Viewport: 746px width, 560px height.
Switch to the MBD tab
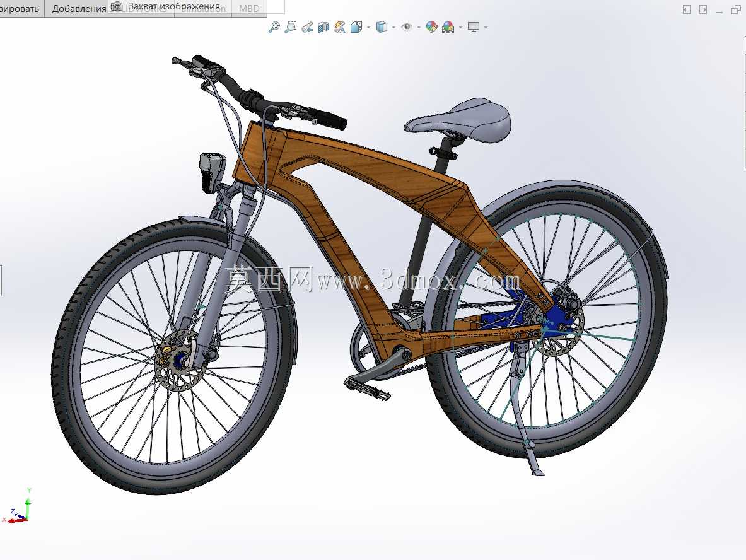[249, 9]
